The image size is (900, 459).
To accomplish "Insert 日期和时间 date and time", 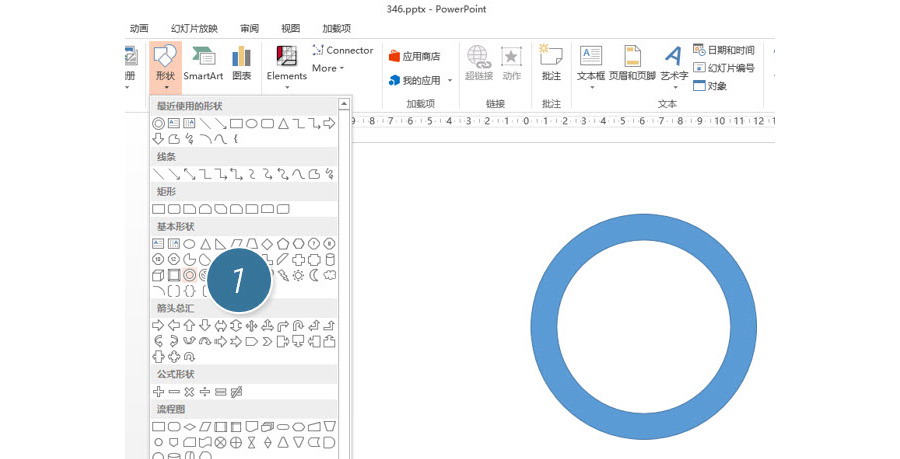I will pos(724,50).
